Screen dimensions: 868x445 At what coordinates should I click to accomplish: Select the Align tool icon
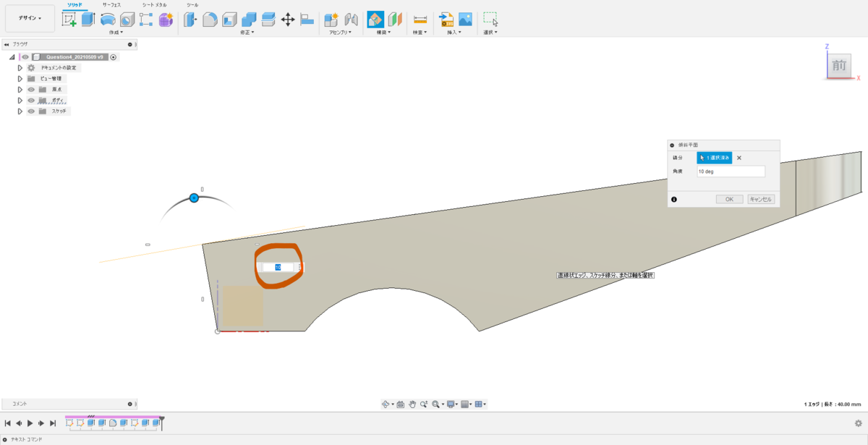coord(307,20)
